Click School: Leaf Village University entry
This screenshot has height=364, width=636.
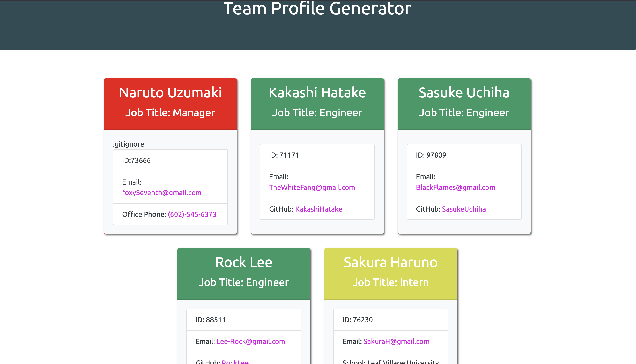coord(390,362)
